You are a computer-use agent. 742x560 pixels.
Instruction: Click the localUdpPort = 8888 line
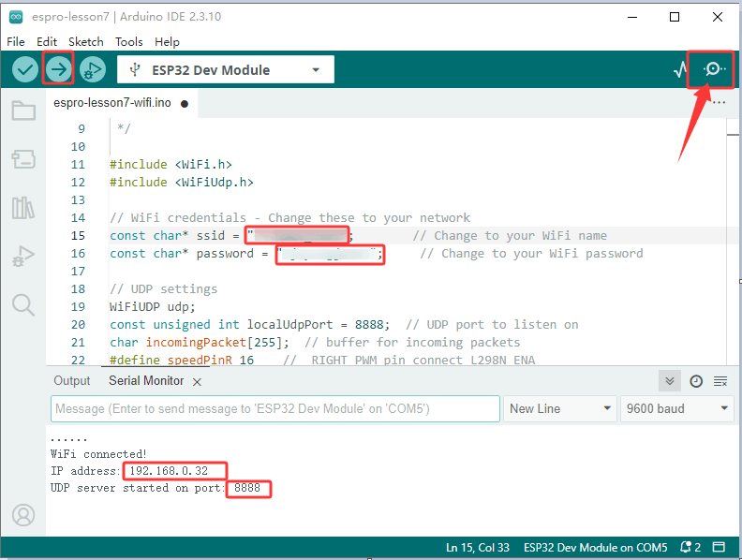pos(250,324)
